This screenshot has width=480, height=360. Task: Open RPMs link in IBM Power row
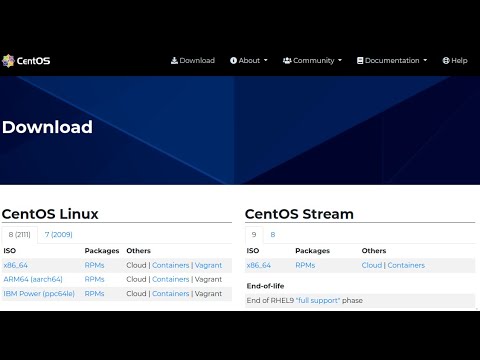[94, 294]
